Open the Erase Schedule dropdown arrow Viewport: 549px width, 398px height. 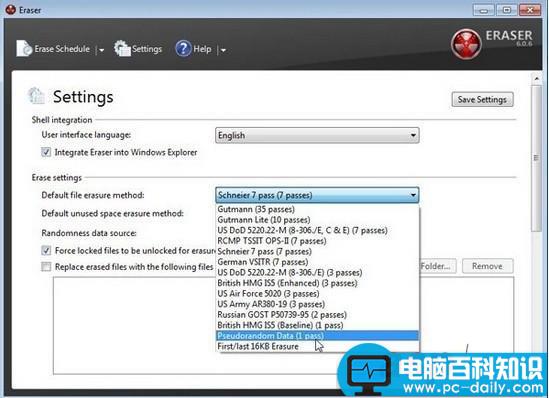tap(101, 50)
